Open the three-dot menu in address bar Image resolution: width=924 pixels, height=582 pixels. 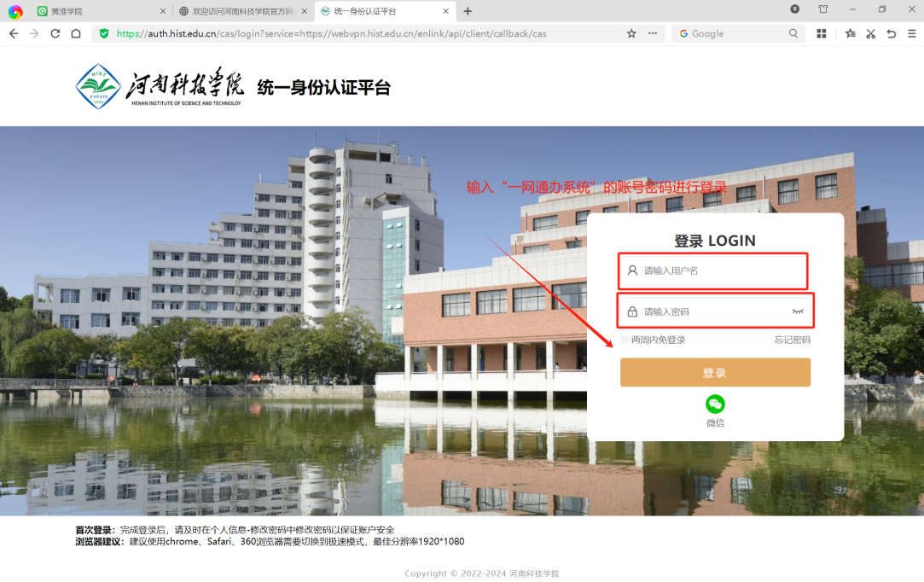[653, 33]
